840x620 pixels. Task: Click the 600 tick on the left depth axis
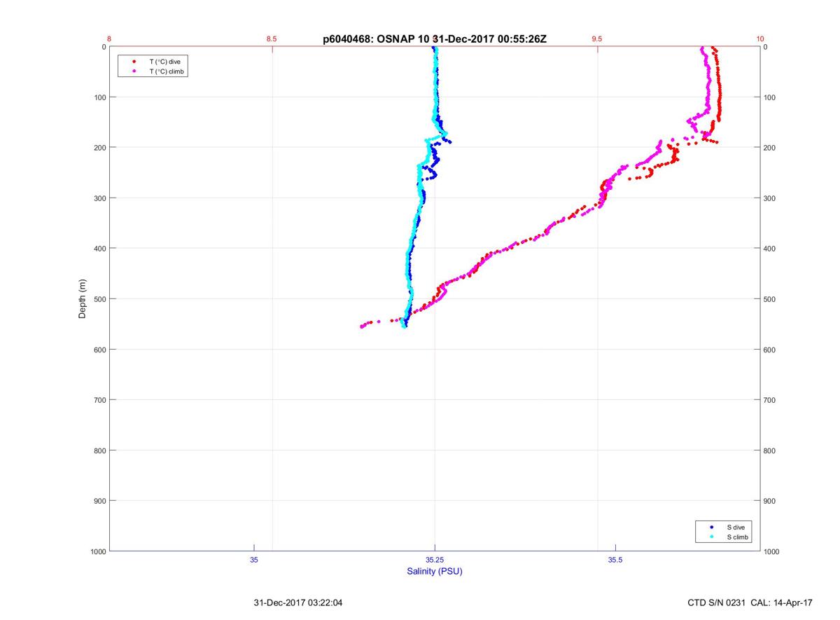pyautogui.click(x=99, y=350)
